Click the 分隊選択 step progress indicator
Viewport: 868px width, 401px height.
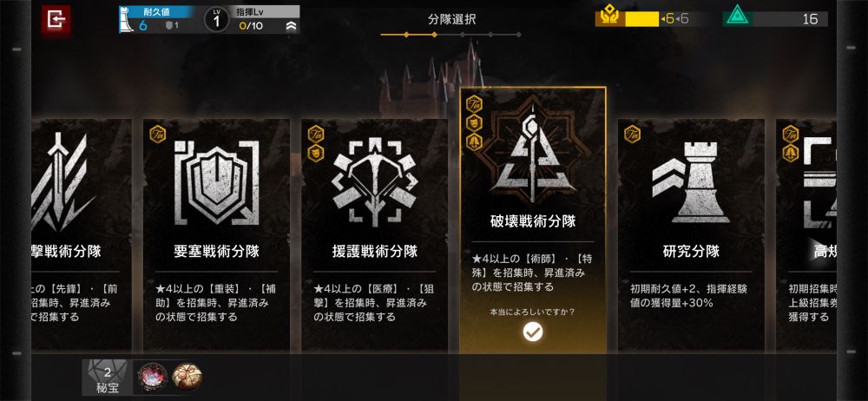(x=450, y=35)
